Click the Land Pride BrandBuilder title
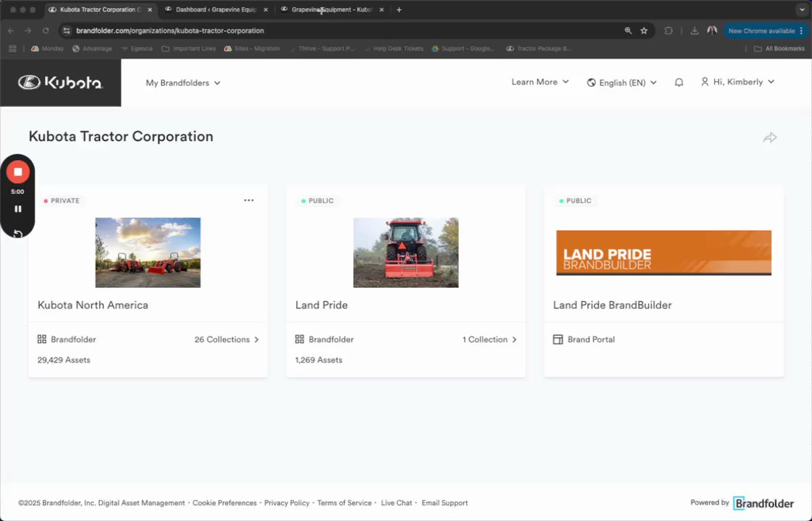 point(612,305)
